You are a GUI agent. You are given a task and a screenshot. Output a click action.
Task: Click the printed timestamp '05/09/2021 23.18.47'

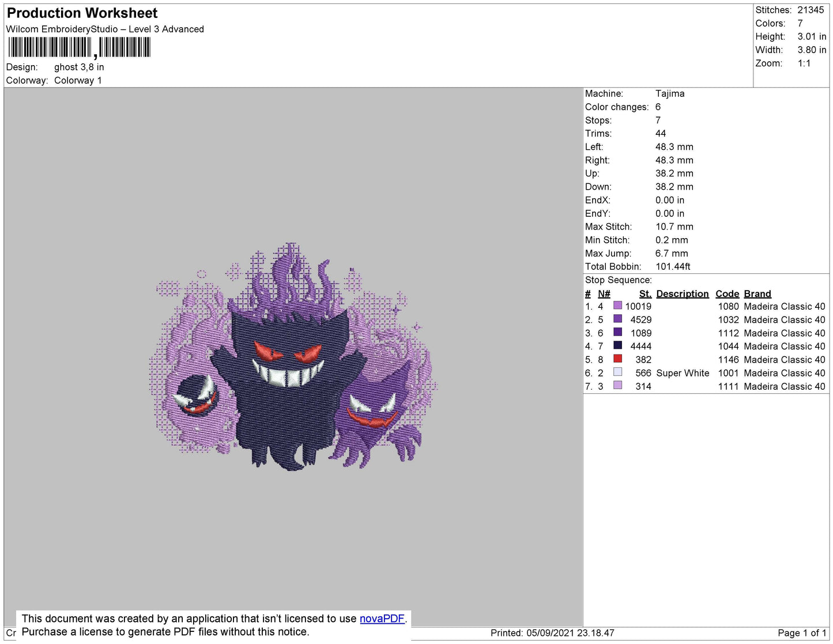[570, 633]
